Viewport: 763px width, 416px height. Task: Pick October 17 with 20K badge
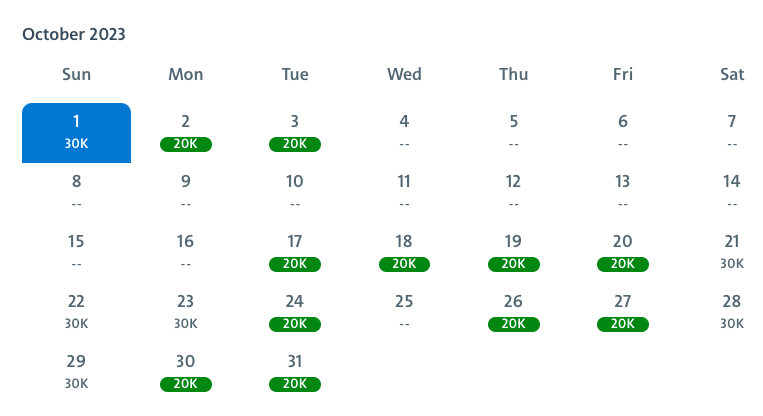tap(295, 252)
